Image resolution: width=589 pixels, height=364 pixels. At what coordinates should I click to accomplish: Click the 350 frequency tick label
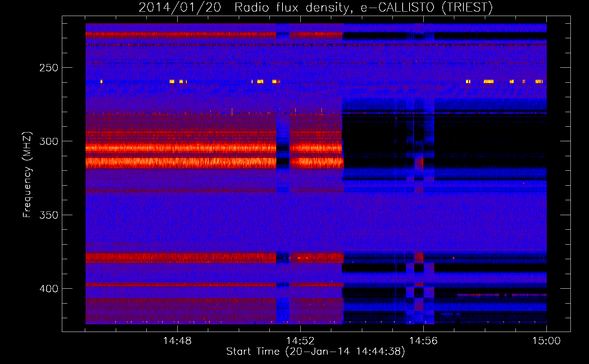click(49, 215)
